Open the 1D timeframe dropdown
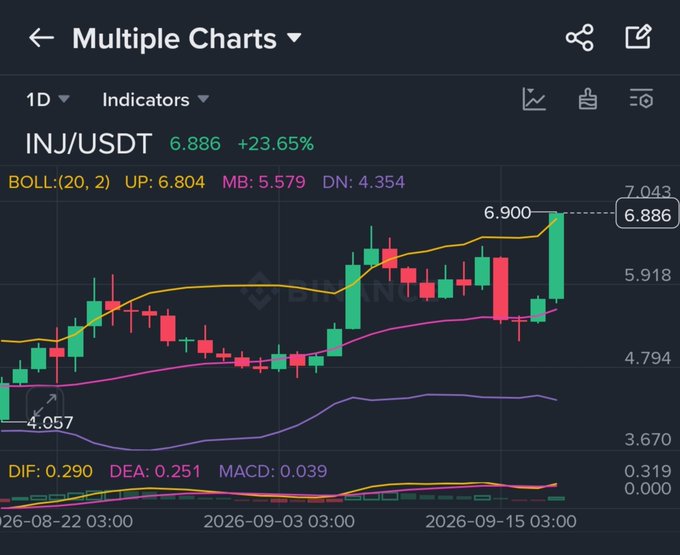 tap(48, 100)
